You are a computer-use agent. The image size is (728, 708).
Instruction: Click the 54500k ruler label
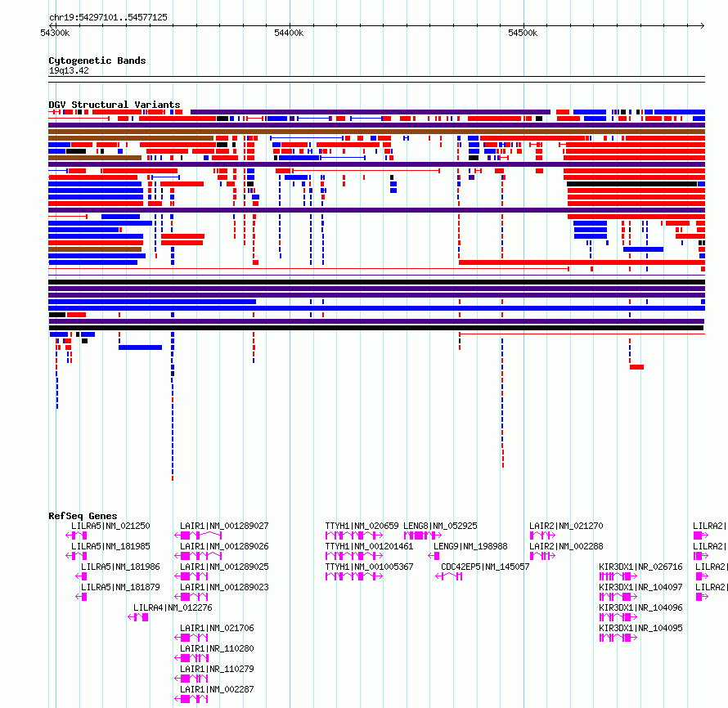tap(523, 33)
